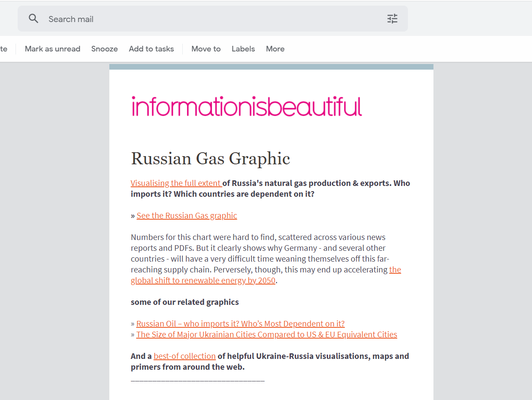Open search filter options icon
The height and width of the screenshot is (400, 532).
[x=392, y=19]
